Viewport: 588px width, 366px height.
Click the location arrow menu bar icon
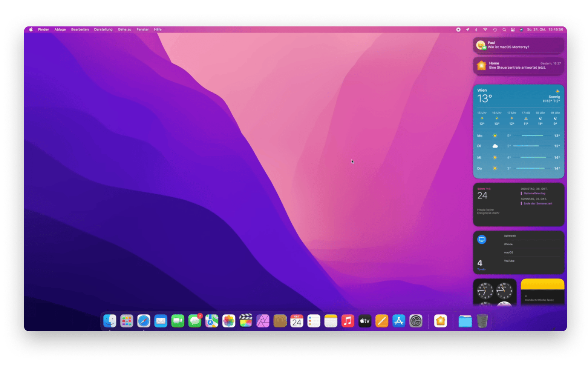tap(467, 29)
